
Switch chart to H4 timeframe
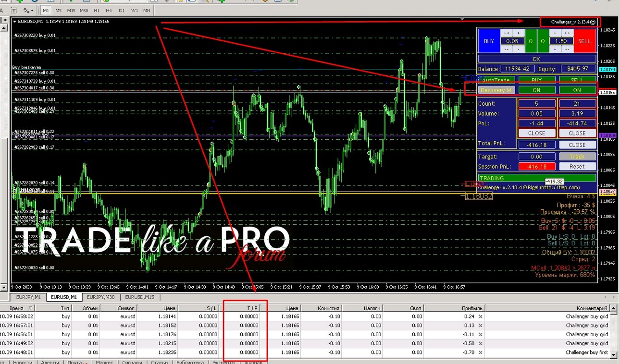[109, 10]
